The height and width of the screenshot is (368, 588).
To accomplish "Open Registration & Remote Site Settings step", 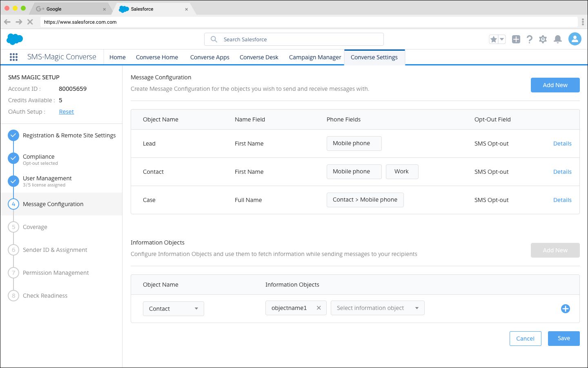I will click(69, 135).
